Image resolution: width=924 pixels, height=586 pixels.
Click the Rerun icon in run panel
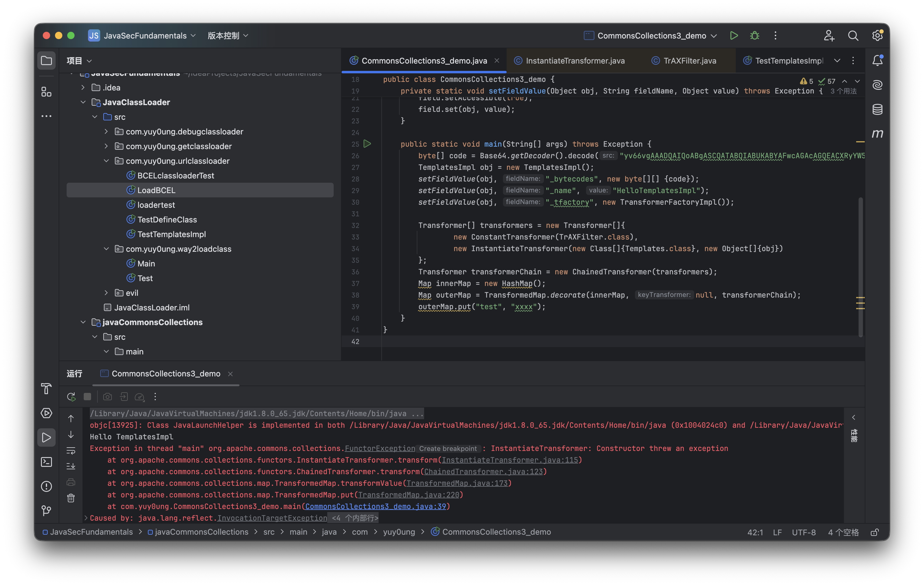point(71,397)
